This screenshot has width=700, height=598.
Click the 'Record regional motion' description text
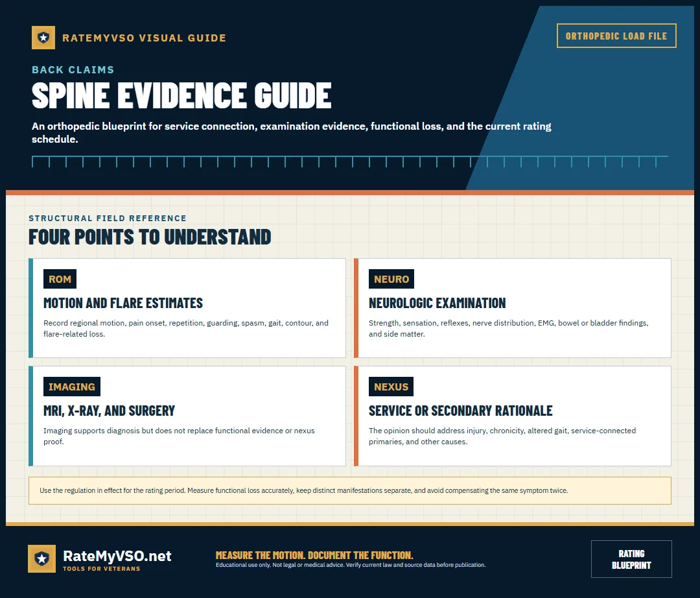coord(186,328)
